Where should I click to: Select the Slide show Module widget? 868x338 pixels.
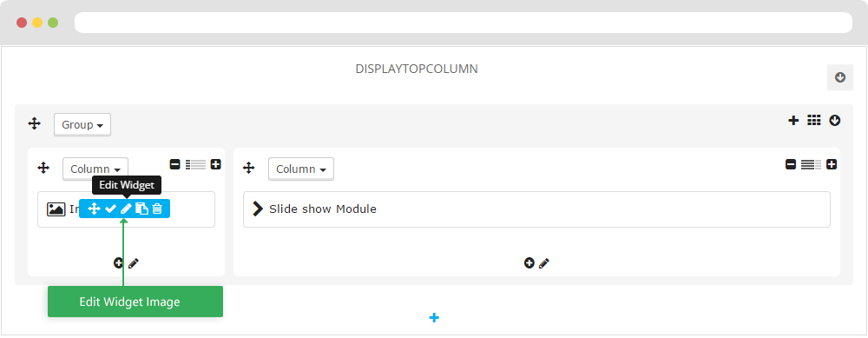coord(536,209)
